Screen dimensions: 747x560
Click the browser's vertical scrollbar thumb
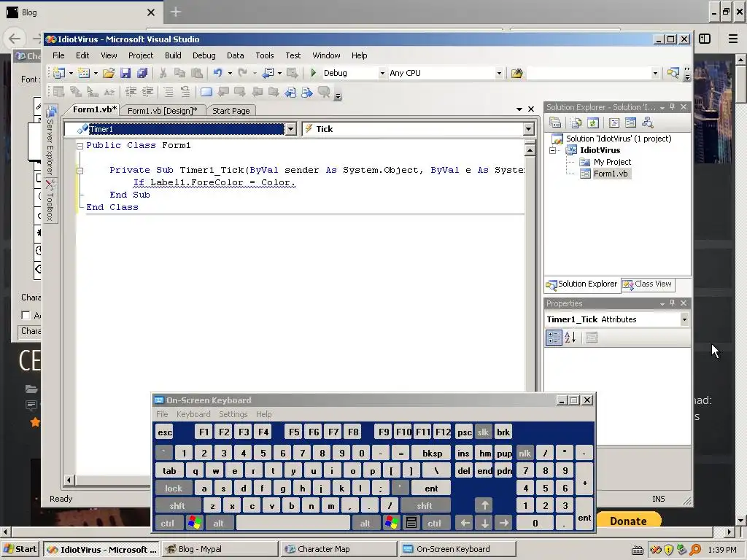[x=741, y=83]
